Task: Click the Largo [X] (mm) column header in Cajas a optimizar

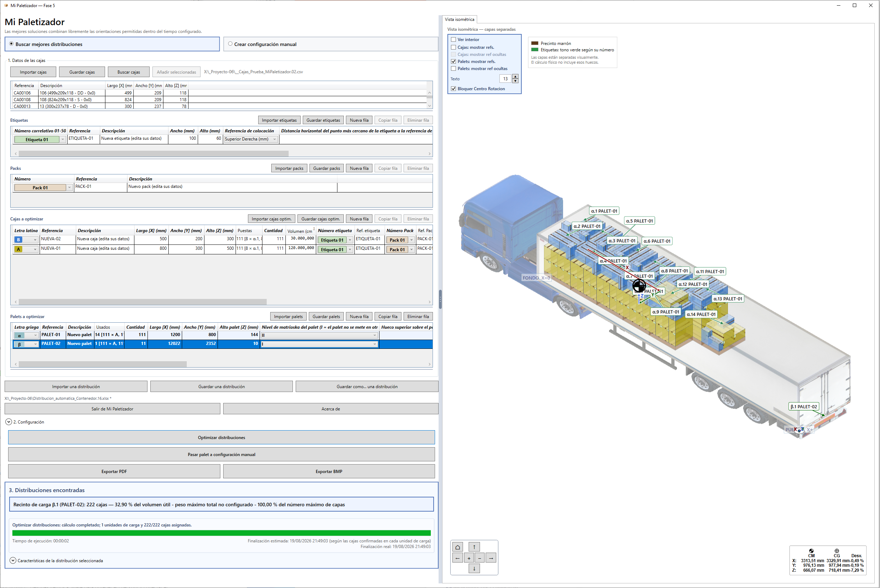Action: 151,231
